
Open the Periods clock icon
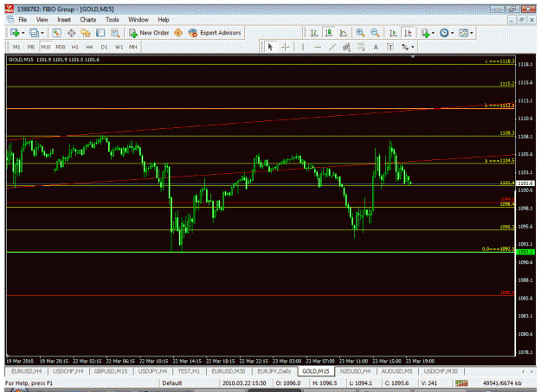[x=444, y=33]
